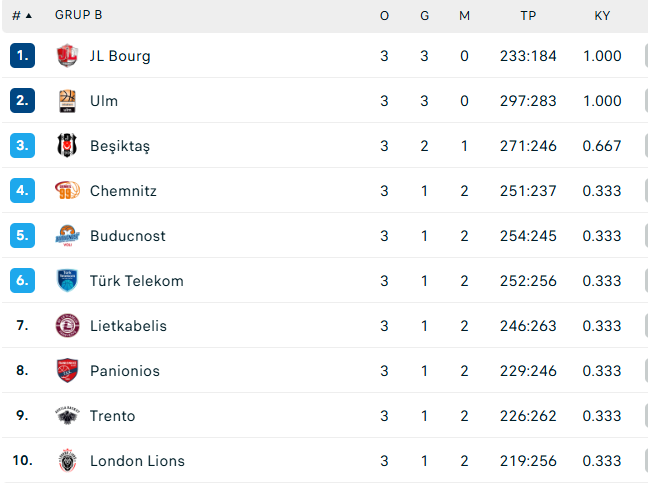Sort standings by KY percentage column
This screenshot has height=492, width=648.
[x=602, y=16]
